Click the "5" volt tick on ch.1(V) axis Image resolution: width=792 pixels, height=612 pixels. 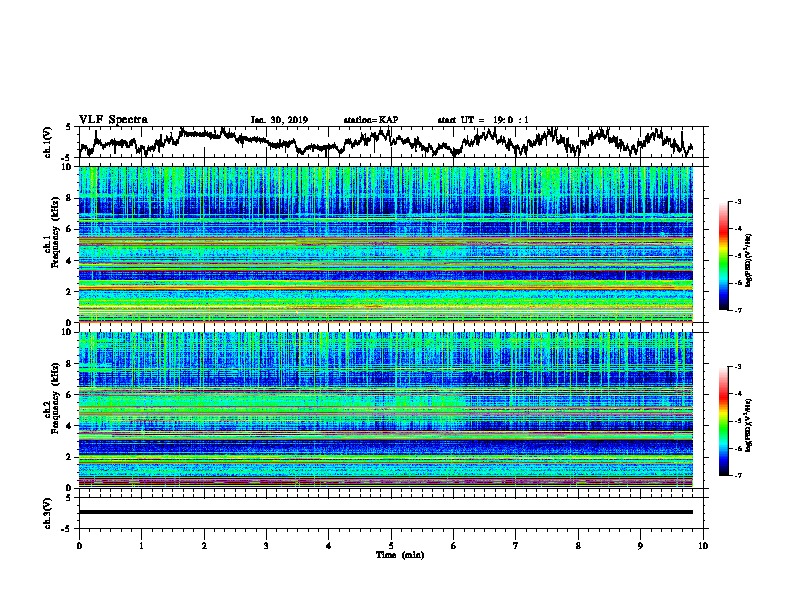coord(69,127)
